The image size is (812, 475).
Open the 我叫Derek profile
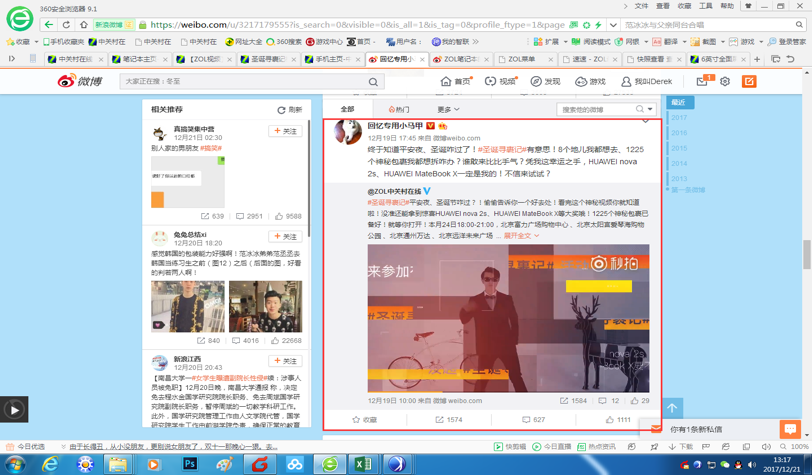click(646, 81)
